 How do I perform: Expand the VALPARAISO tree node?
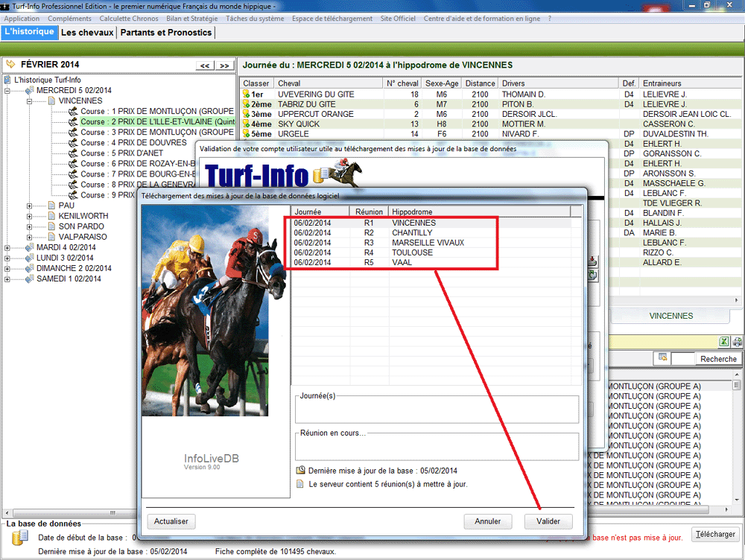(x=30, y=237)
